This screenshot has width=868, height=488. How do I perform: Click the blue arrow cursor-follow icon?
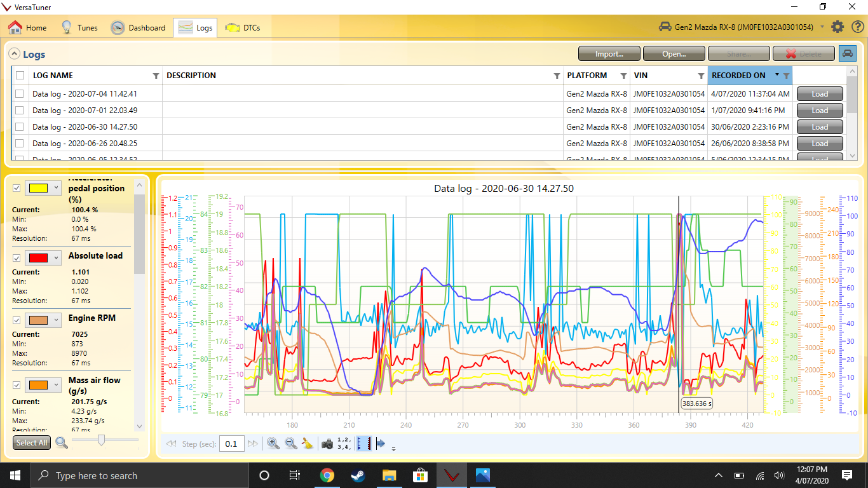pyautogui.click(x=381, y=444)
